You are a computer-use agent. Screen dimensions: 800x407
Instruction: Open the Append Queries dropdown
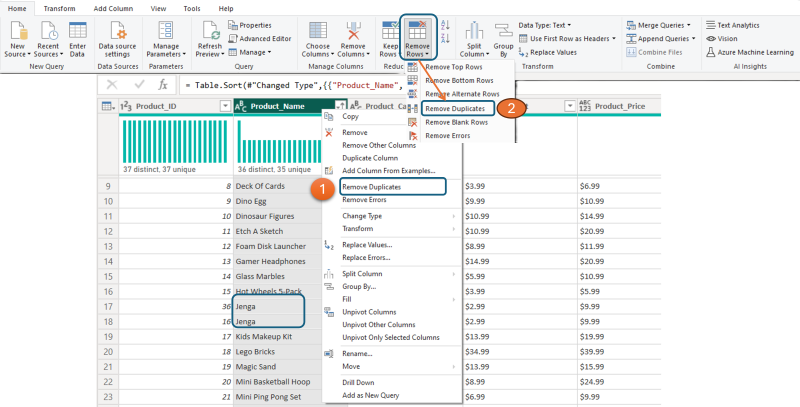[660, 38]
